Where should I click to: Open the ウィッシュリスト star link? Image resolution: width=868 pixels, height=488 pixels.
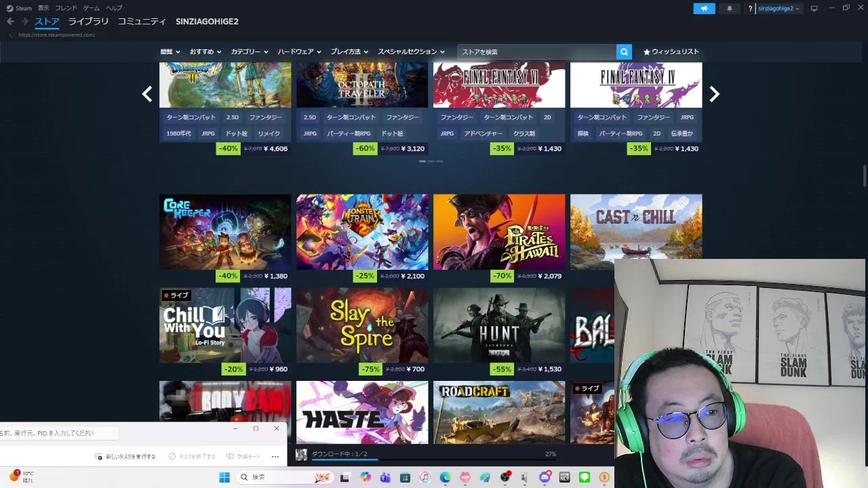click(x=671, y=52)
